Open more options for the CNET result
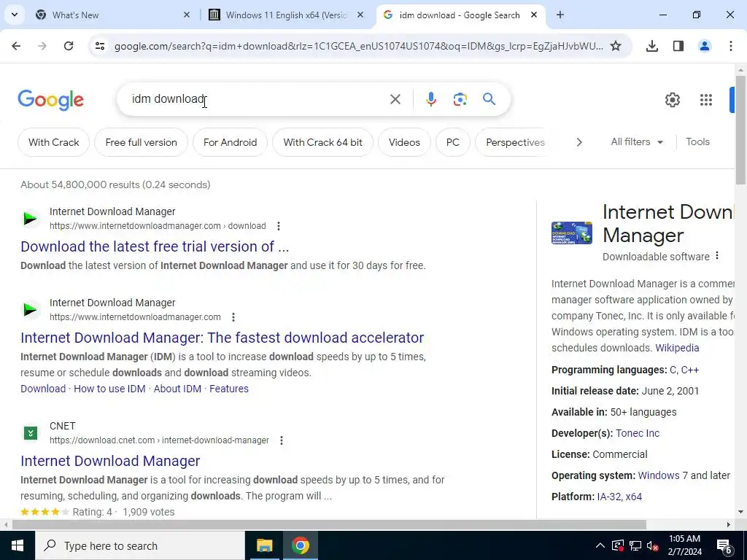This screenshot has height=560, width=747. pos(282,440)
